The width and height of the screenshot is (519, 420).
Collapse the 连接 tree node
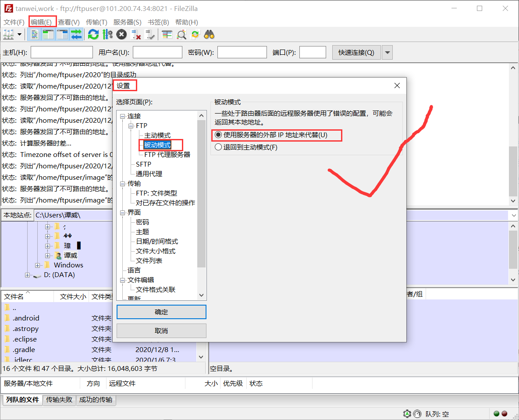pos(122,116)
